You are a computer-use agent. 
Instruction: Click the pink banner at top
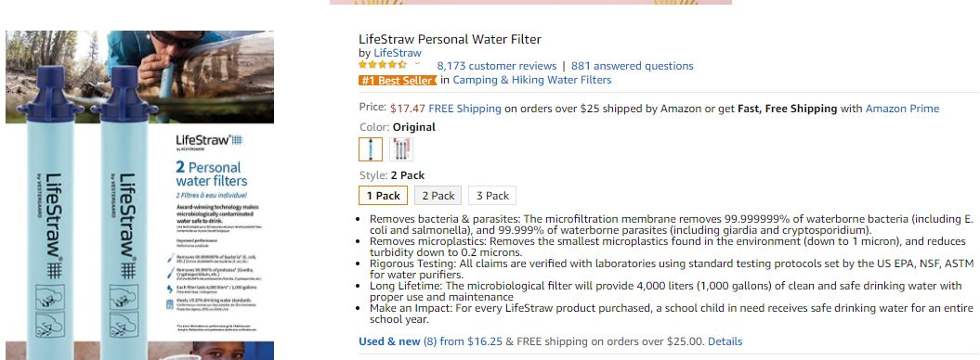pos(530,2)
